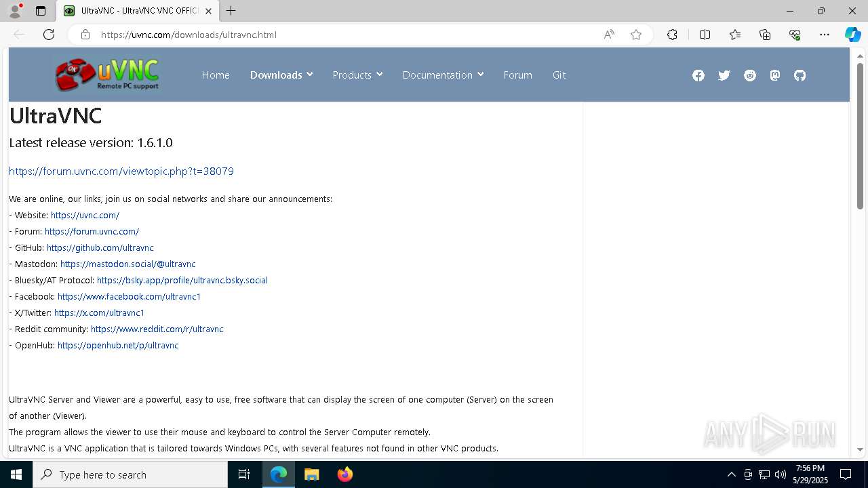Open browser Extensions icon
The image size is (868, 488).
coord(672,35)
